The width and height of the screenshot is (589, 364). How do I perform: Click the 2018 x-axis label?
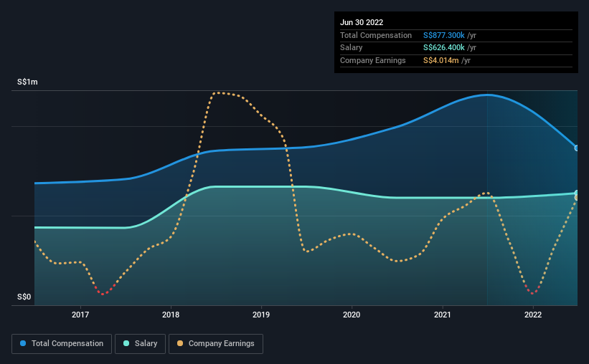171,315
